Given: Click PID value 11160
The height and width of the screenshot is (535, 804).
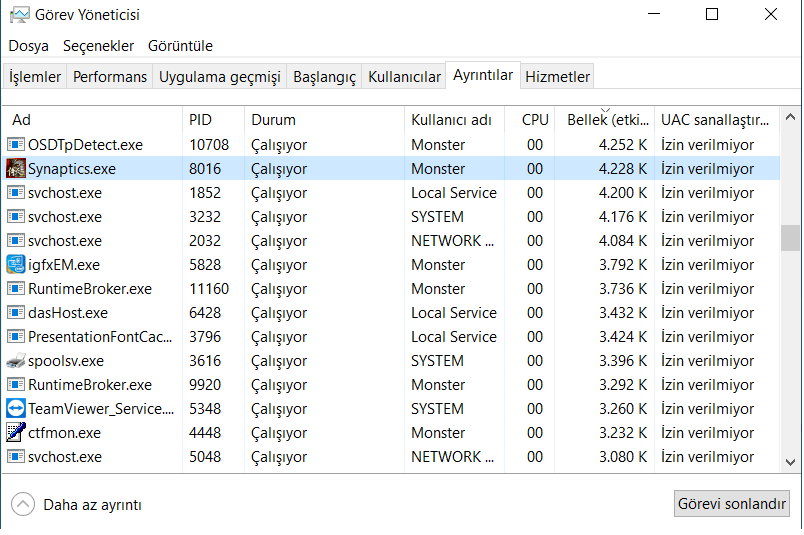Looking at the screenshot, I should pyautogui.click(x=209, y=289).
